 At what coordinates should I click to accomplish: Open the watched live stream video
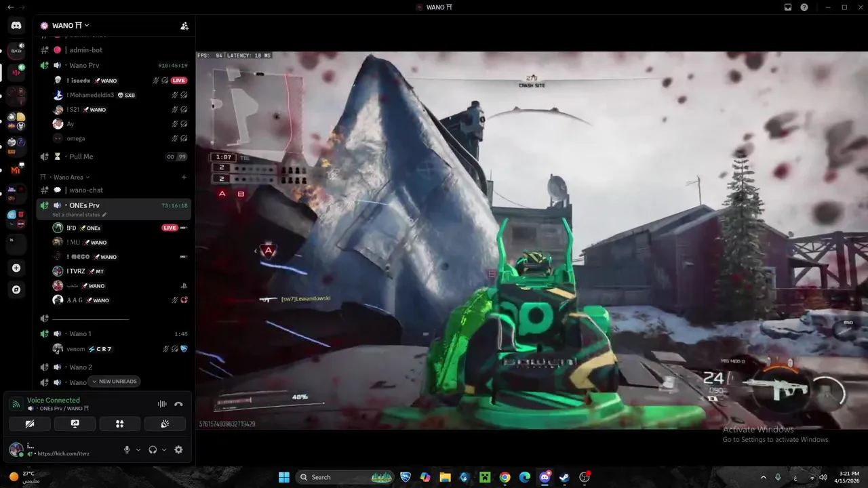point(532,240)
